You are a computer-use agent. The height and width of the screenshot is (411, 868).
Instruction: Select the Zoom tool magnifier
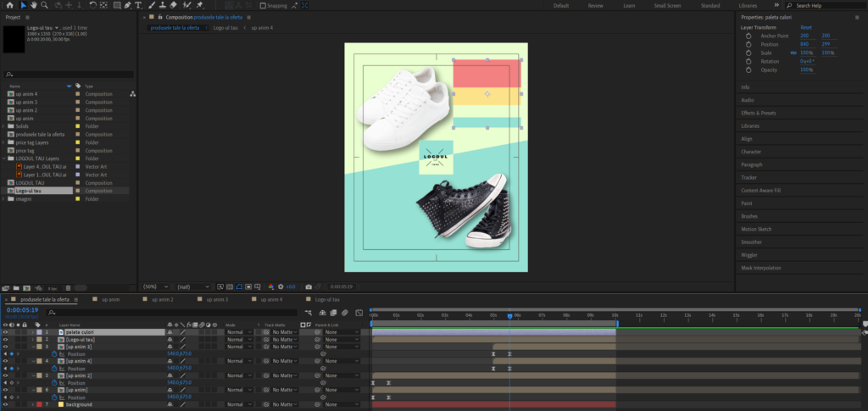point(44,5)
